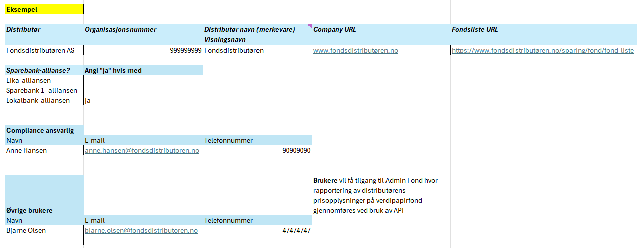This screenshot has height=248, width=644.
Task: Open the bjarne.olsen@fondsdistributoren.no email link
Action: coord(141,230)
